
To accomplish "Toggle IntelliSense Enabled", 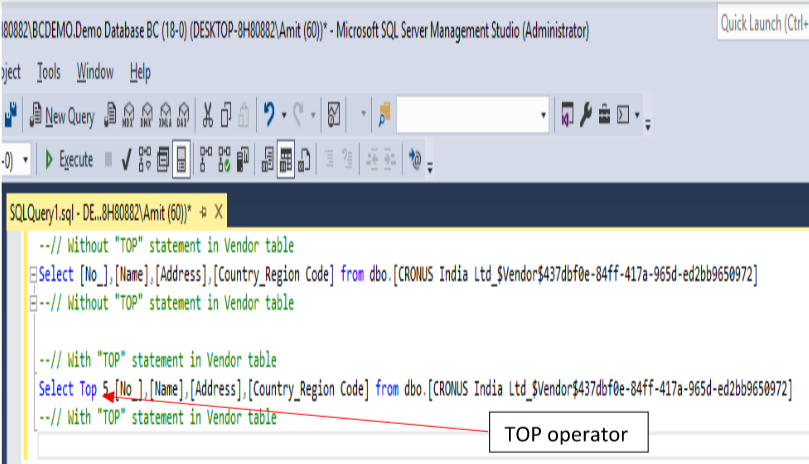I will (x=181, y=159).
